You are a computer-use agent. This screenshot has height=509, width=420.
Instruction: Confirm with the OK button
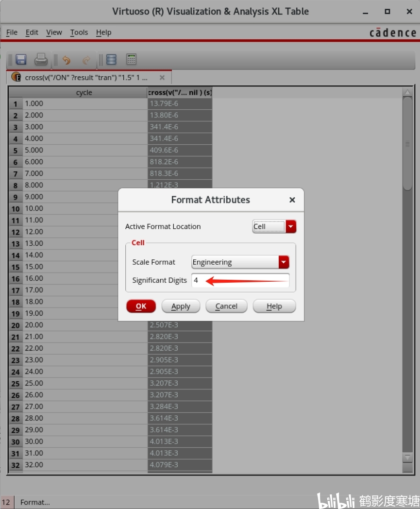point(141,306)
